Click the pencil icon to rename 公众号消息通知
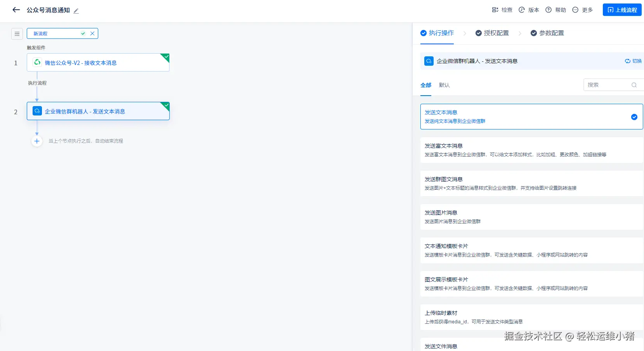 tap(76, 11)
